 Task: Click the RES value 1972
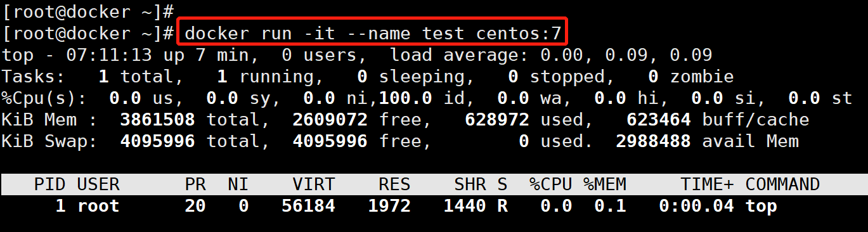(x=389, y=206)
